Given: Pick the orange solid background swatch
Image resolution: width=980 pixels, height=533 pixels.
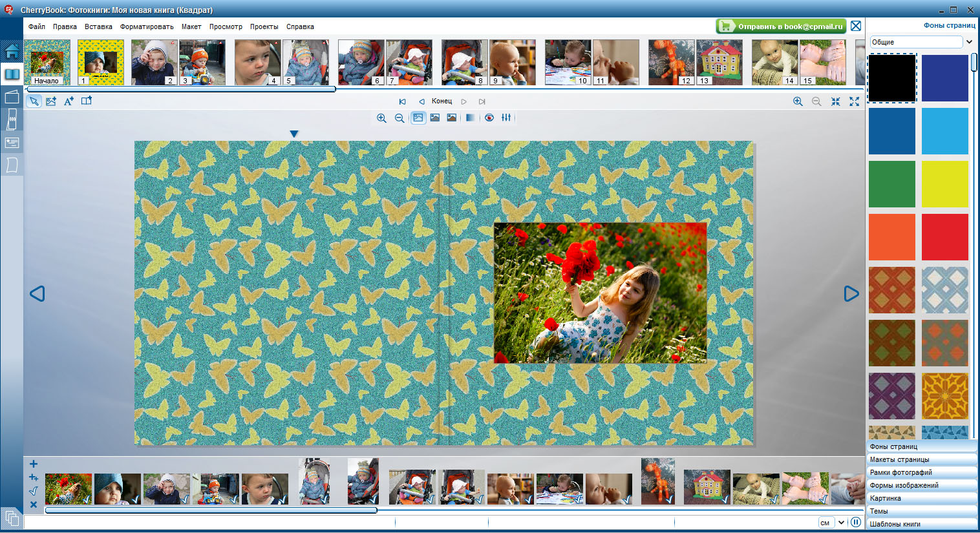Looking at the screenshot, I should coord(892,237).
